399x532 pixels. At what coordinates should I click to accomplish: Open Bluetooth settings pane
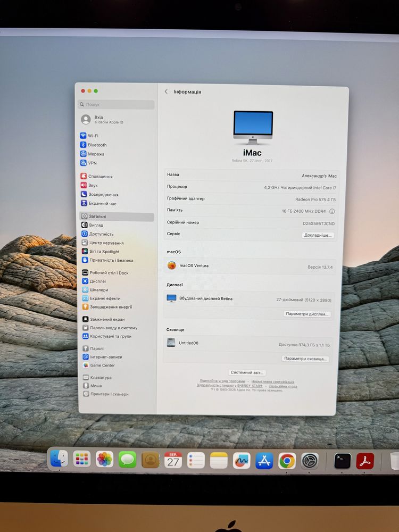[94, 145]
